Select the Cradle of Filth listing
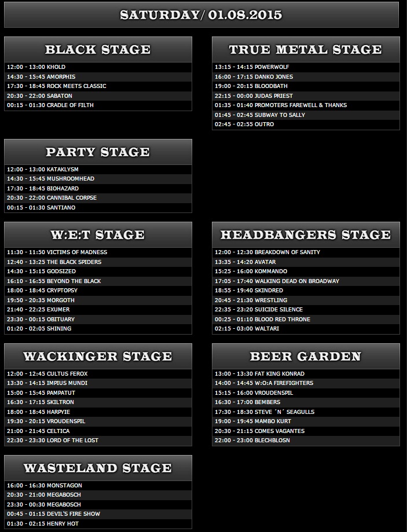This screenshot has height=532, width=407. 98,105
